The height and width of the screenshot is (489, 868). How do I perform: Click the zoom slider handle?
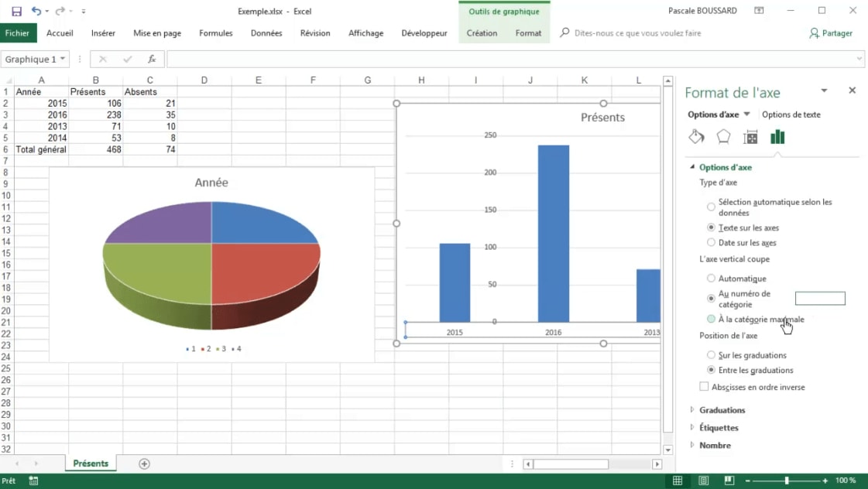pos(786,480)
